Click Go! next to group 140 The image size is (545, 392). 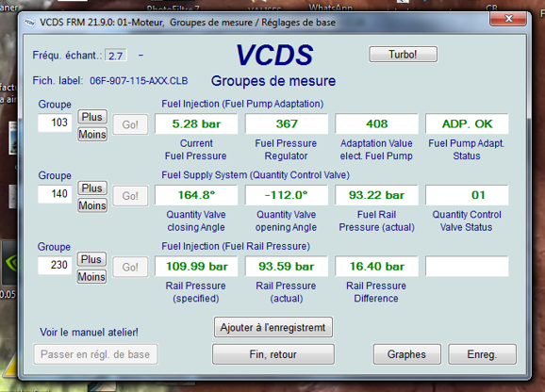point(130,195)
